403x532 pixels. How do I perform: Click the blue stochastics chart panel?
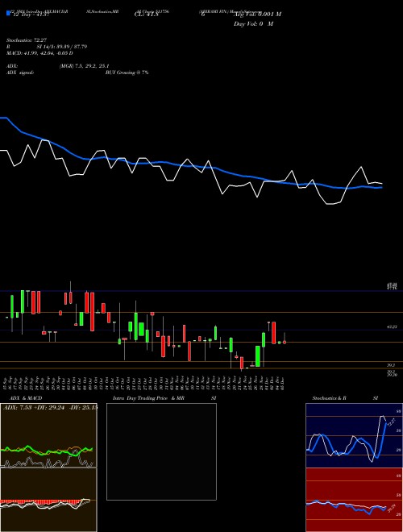354,435
